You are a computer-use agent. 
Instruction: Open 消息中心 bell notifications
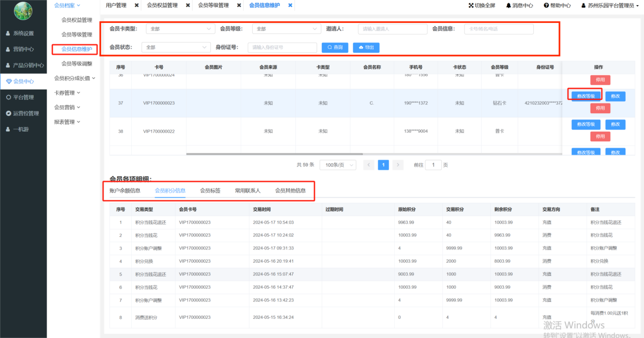508,6
